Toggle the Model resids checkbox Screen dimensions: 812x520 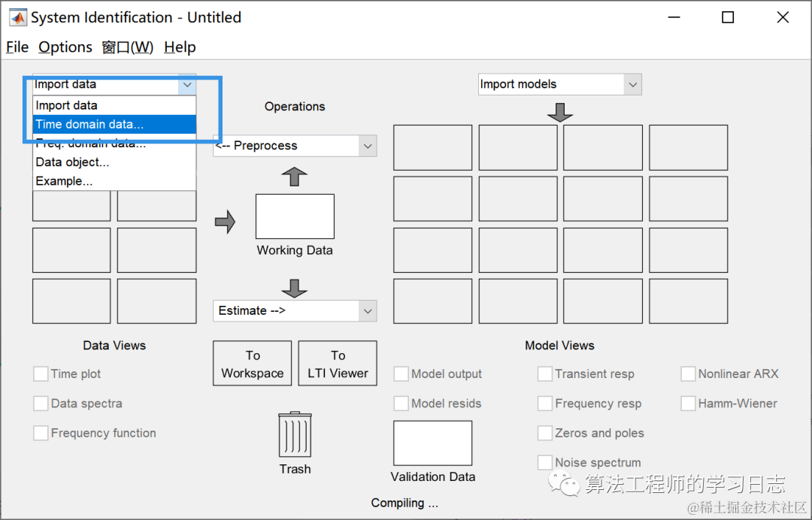point(401,403)
